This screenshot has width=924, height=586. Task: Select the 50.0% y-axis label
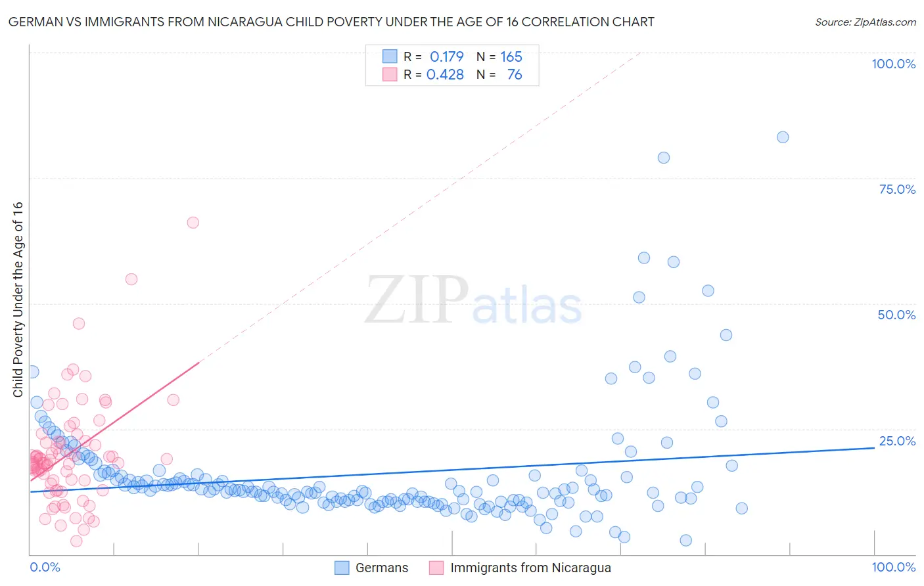[896, 315]
